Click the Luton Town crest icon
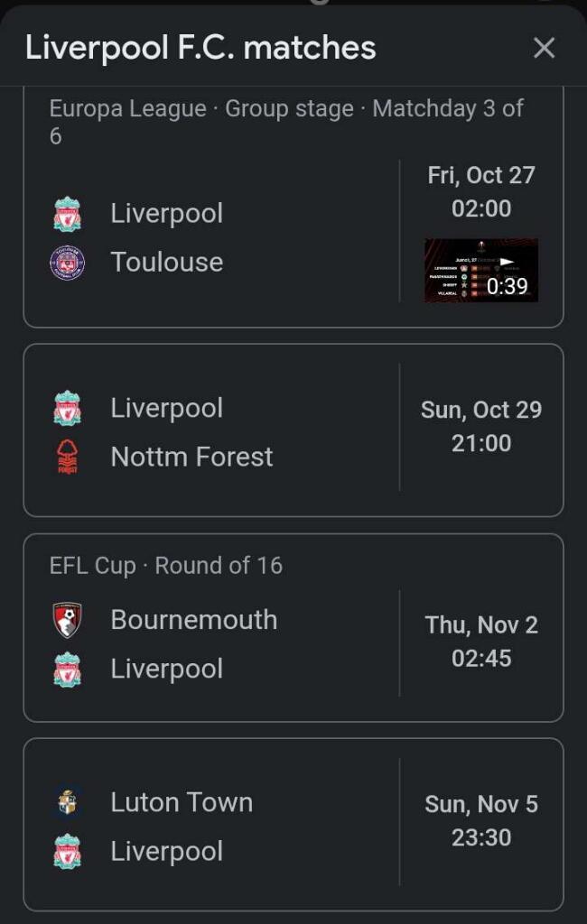Viewport: 587px width, 924px height. click(x=67, y=802)
